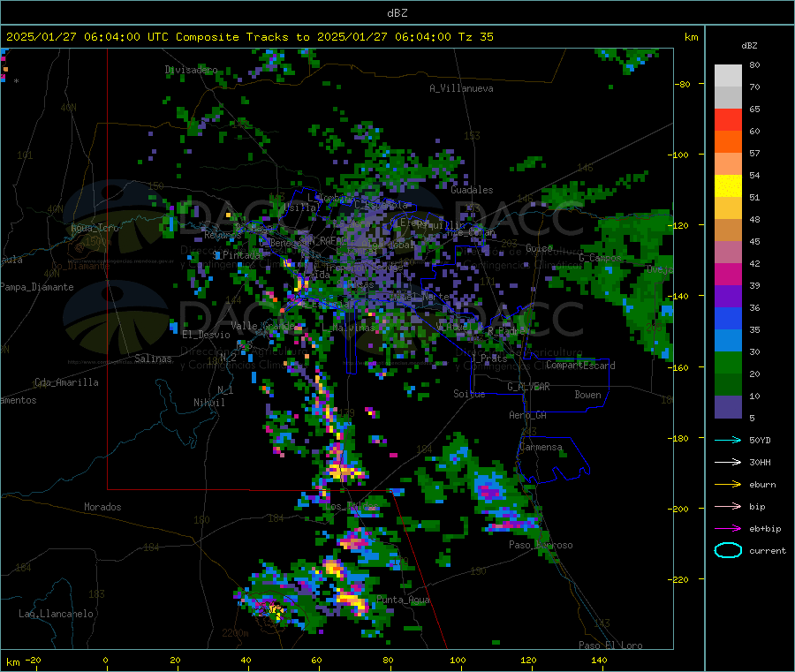Click the 'El_Desvio' map label
Viewport: 795px width, 672px height.
206,335
